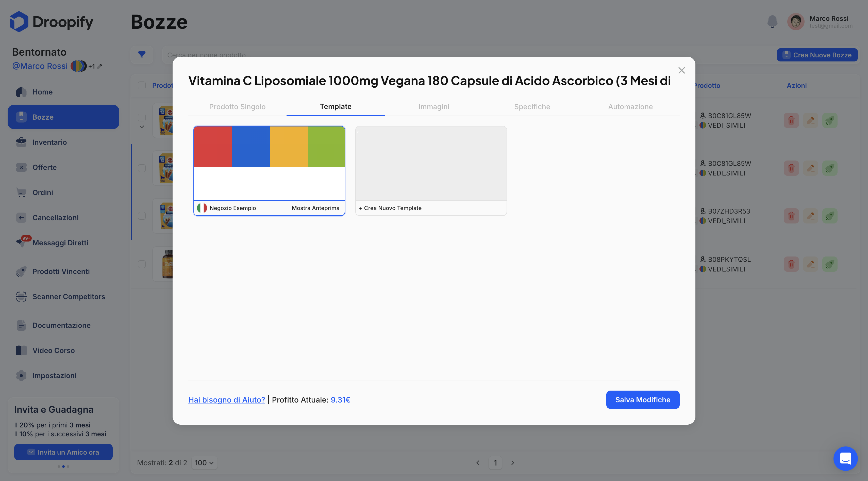Image resolution: width=868 pixels, height=481 pixels.
Task: Edit B07ZHD3R53 draft with pencil icon
Action: point(810,216)
